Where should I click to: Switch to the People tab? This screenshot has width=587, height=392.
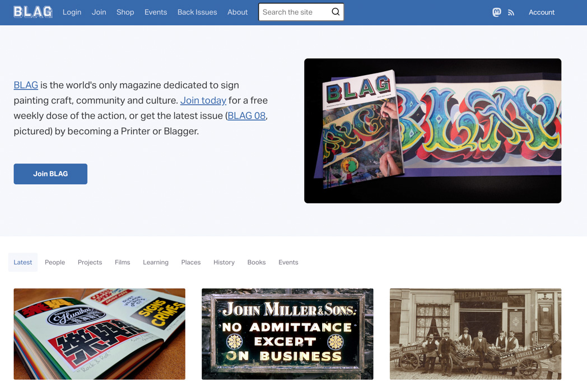coord(55,262)
